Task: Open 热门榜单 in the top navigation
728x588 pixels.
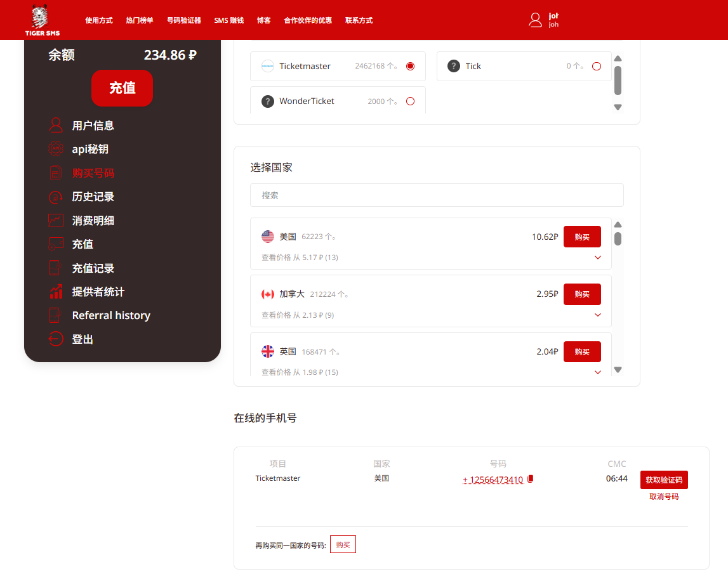Action: pos(140,20)
